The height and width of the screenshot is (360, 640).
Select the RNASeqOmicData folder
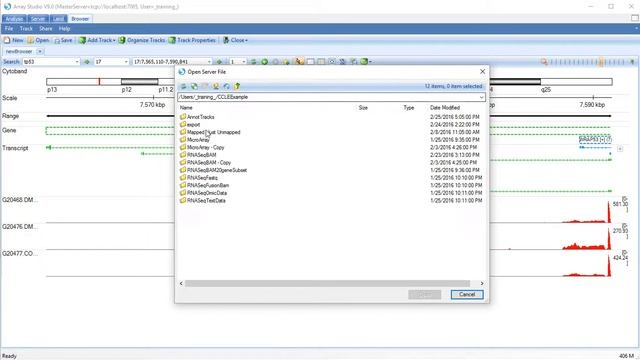coord(203,193)
